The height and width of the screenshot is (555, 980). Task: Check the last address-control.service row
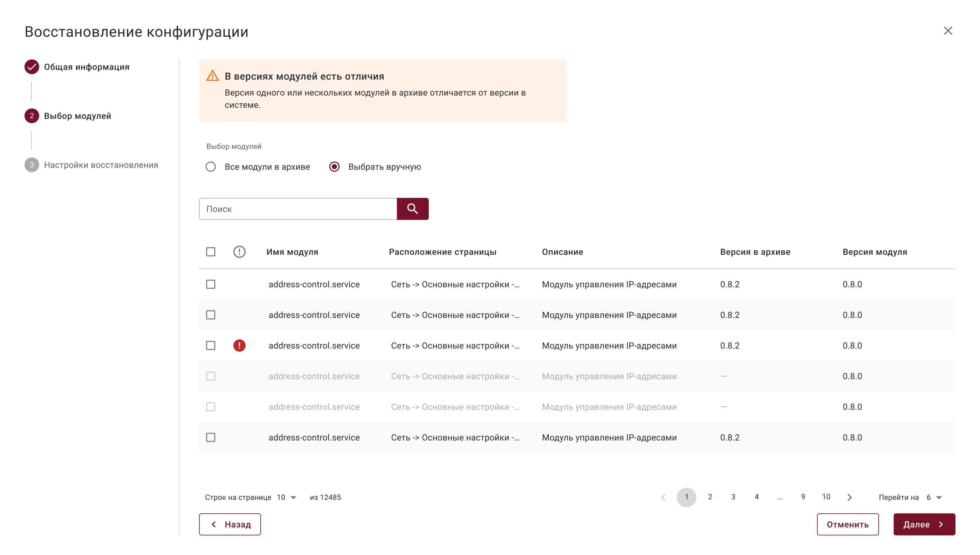(211, 437)
